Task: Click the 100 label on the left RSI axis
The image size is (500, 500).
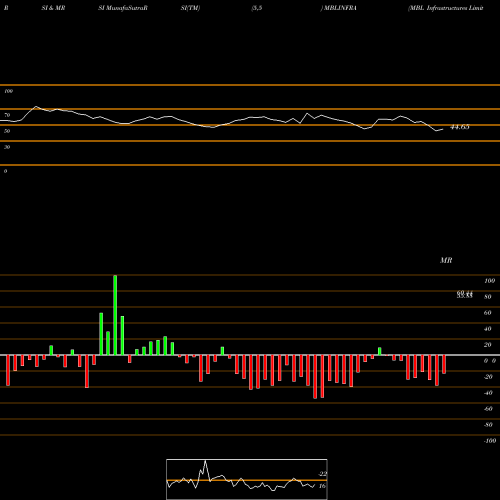Action: coord(8,91)
